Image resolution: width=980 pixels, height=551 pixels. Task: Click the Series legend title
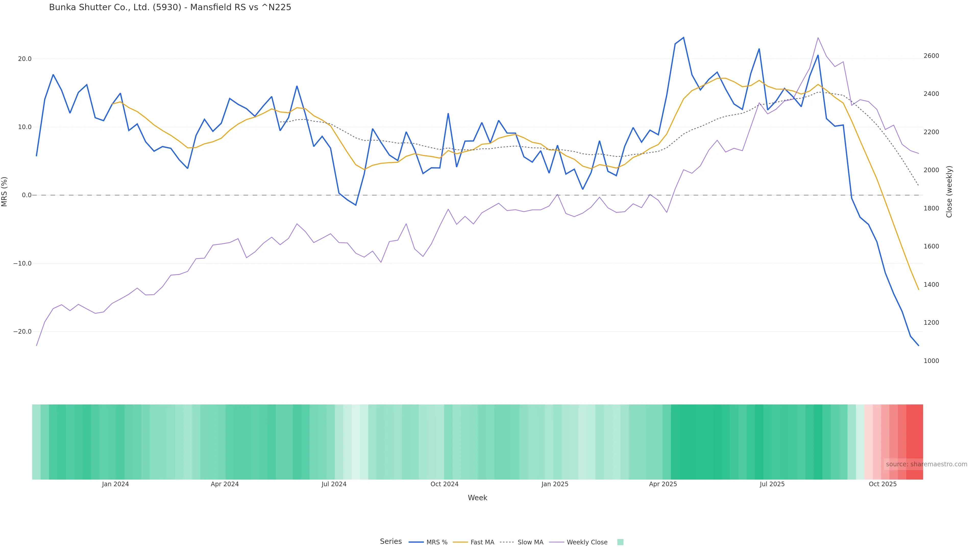[x=391, y=542]
